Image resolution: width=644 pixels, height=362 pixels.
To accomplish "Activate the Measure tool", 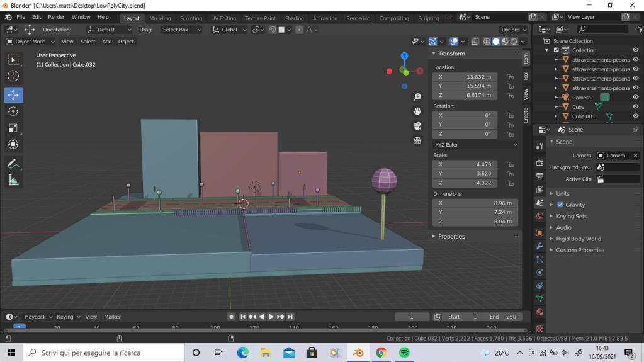I will [13, 180].
